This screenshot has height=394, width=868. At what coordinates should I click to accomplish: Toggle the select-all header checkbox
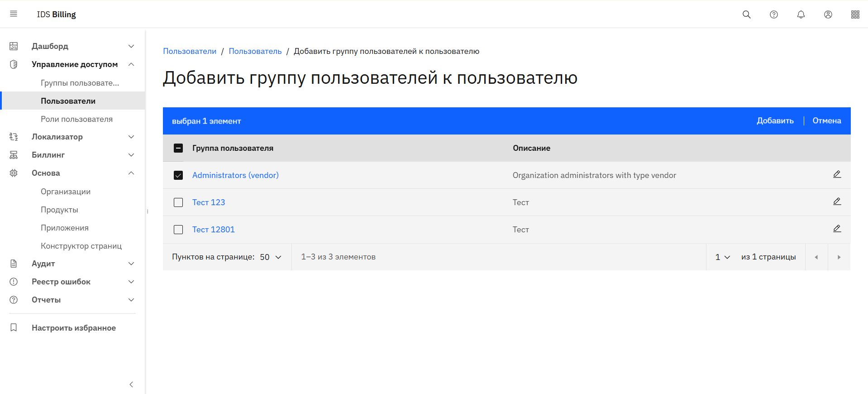click(178, 148)
